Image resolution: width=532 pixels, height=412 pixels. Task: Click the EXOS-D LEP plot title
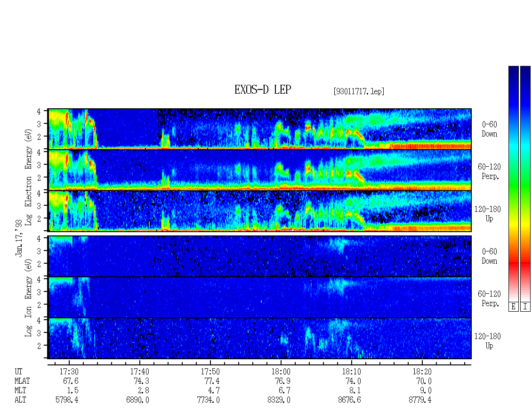tap(263, 89)
